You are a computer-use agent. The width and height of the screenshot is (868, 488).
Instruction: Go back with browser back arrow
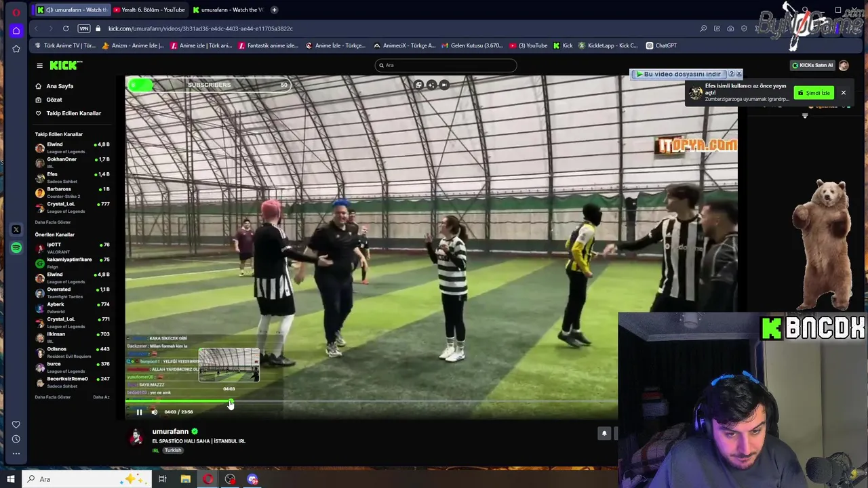[x=35, y=28]
